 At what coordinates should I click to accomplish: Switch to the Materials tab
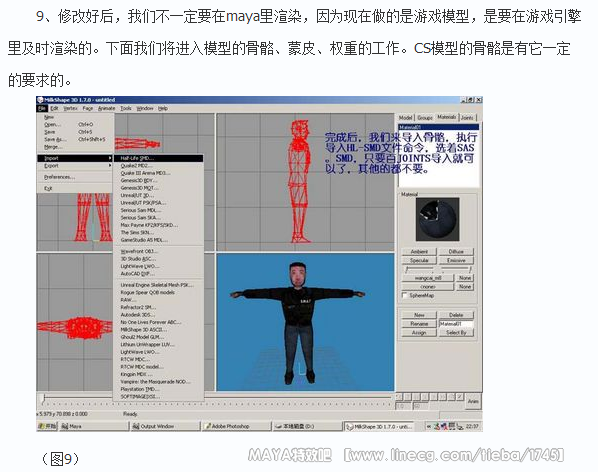tap(447, 117)
